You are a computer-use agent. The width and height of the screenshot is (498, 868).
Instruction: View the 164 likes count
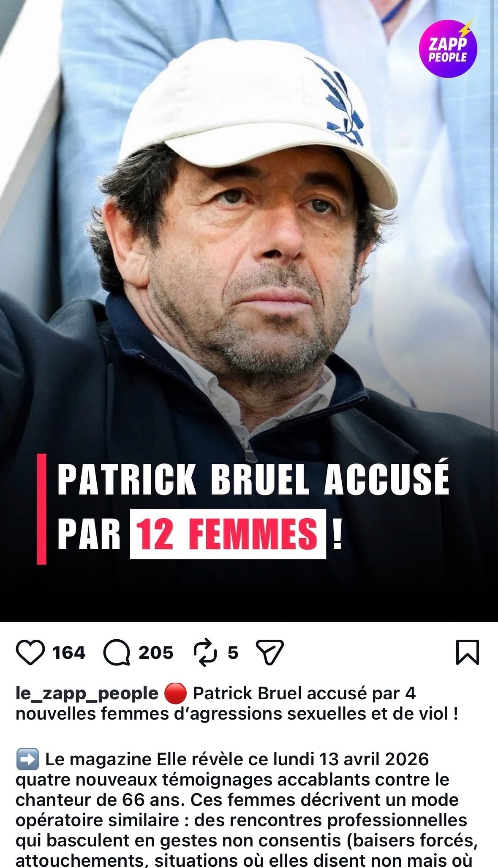click(69, 653)
